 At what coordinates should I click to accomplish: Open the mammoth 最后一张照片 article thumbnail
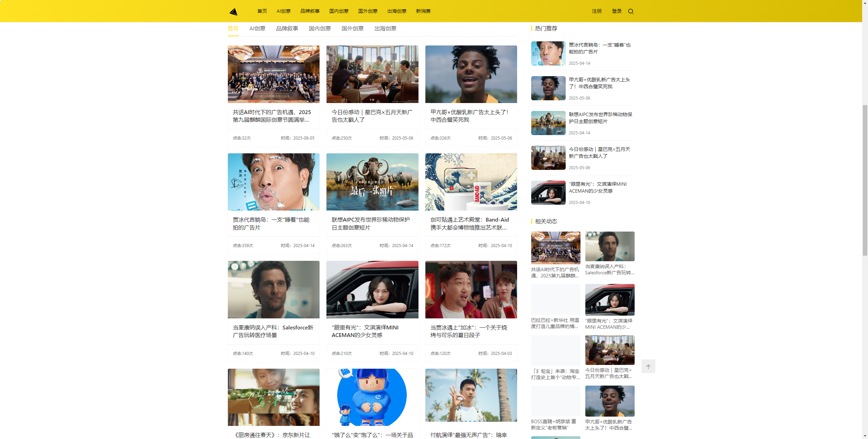(x=372, y=182)
